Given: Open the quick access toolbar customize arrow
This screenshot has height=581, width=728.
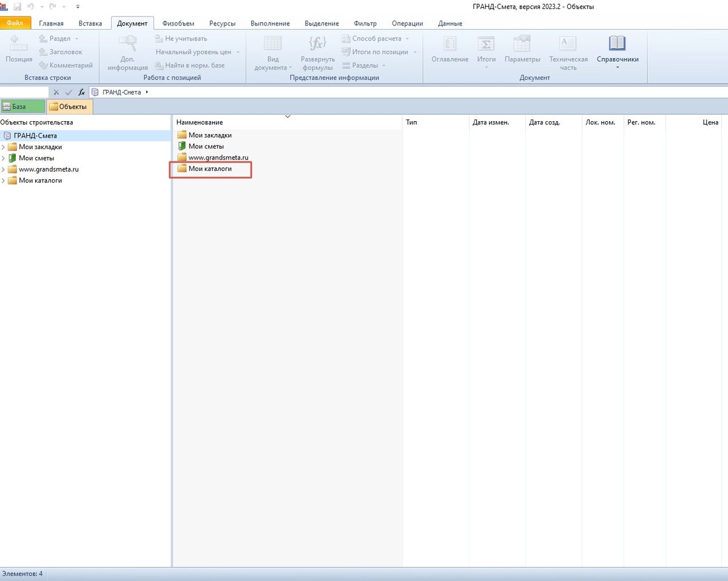Looking at the screenshot, I should coord(77,7).
